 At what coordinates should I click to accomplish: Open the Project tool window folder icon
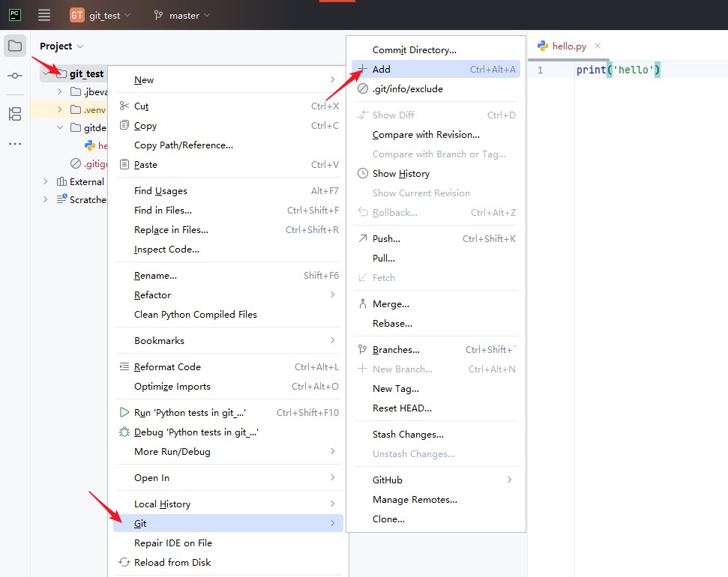point(15,46)
